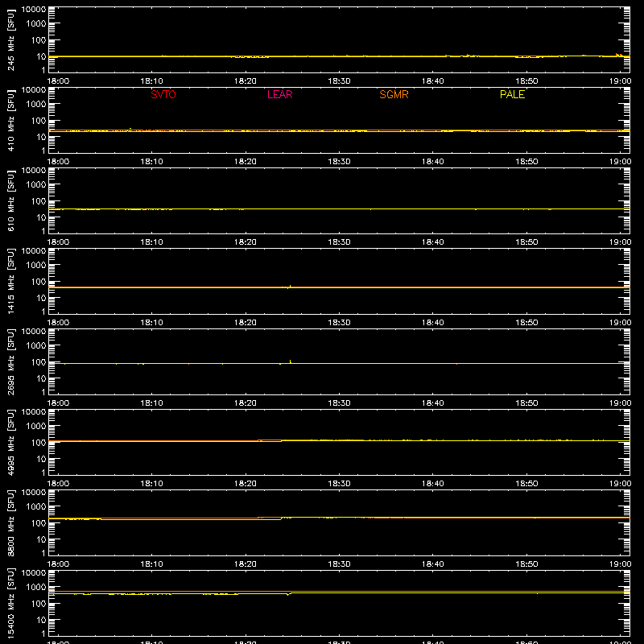Click 18:20 tick label under 8800 MHz panel
644x644 pixels.
click(x=246, y=564)
